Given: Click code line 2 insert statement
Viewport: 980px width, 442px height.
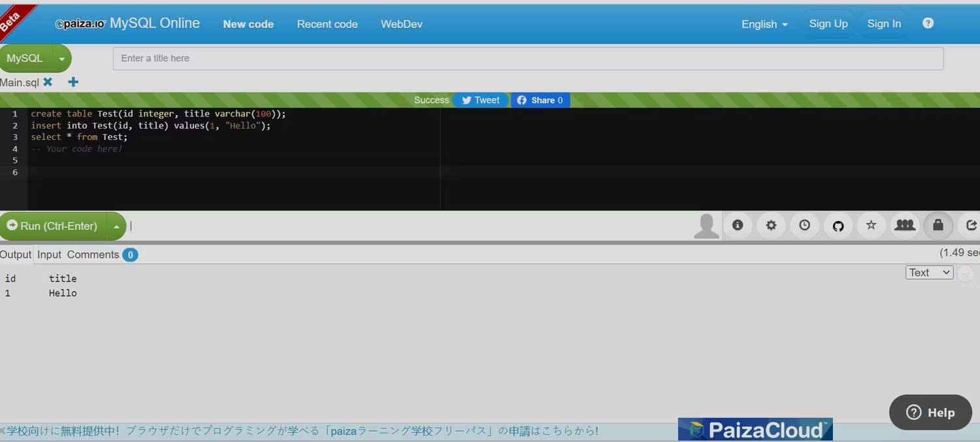Looking at the screenshot, I should (150, 126).
